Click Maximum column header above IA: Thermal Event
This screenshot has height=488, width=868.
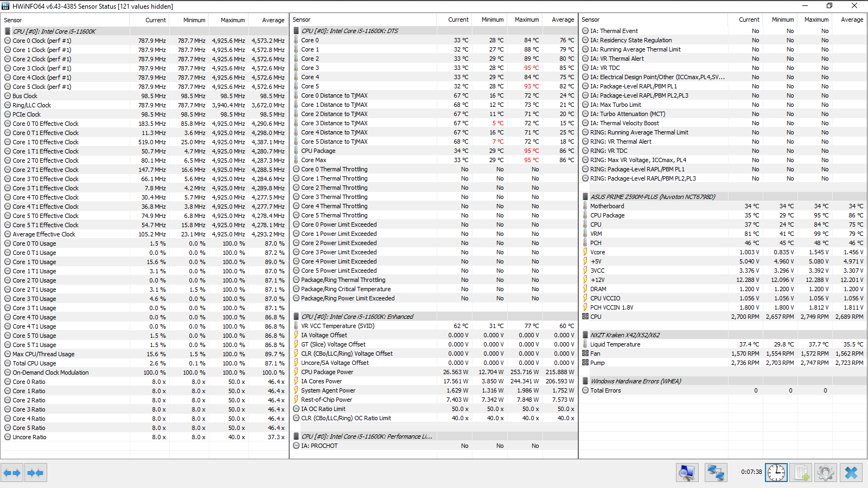tap(816, 20)
